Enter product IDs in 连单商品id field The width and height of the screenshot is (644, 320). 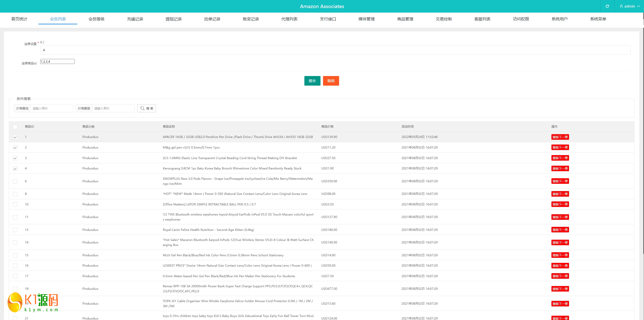pos(57,62)
